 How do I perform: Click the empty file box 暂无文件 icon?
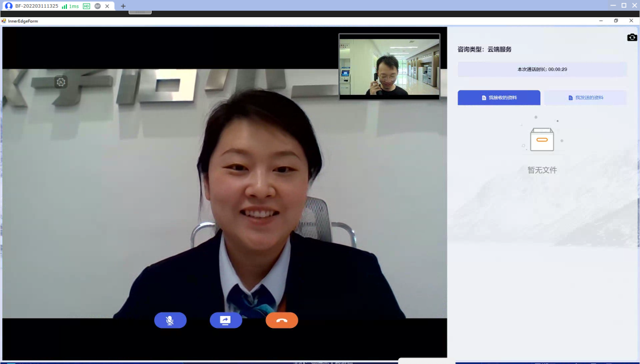tap(542, 138)
